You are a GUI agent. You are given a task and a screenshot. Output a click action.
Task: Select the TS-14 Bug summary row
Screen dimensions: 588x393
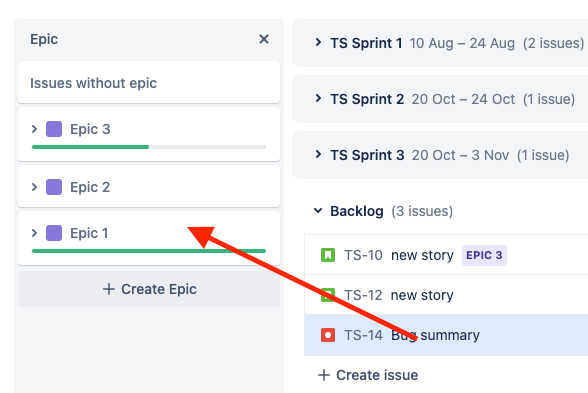446,335
